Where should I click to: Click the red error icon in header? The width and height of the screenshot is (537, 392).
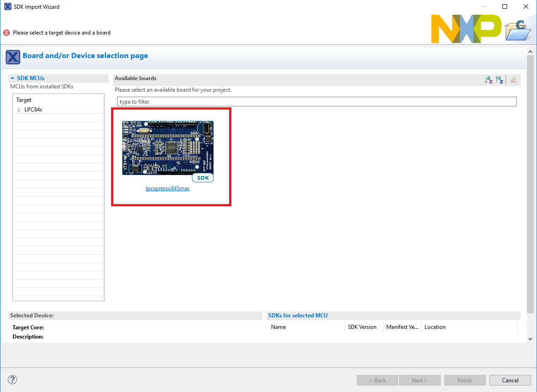point(6,33)
